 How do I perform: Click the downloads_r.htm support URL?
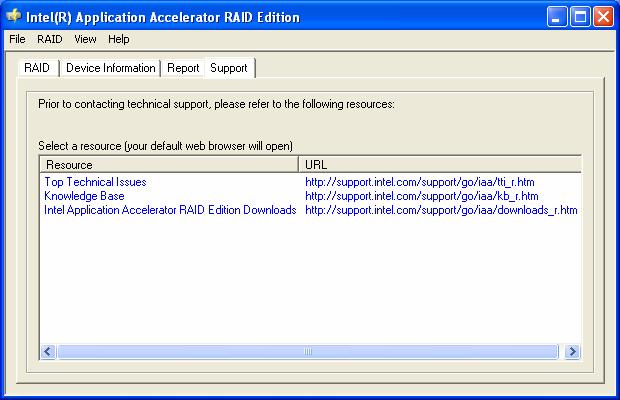point(441,210)
